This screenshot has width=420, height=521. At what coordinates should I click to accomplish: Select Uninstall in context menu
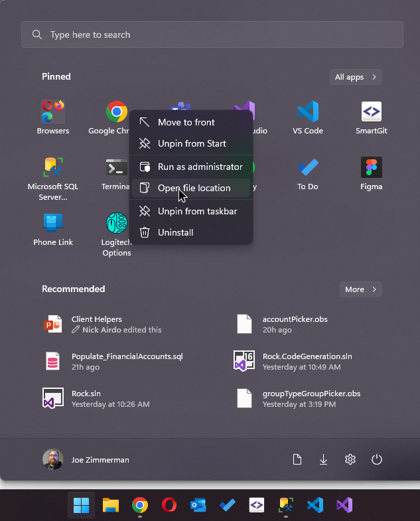(x=191, y=232)
